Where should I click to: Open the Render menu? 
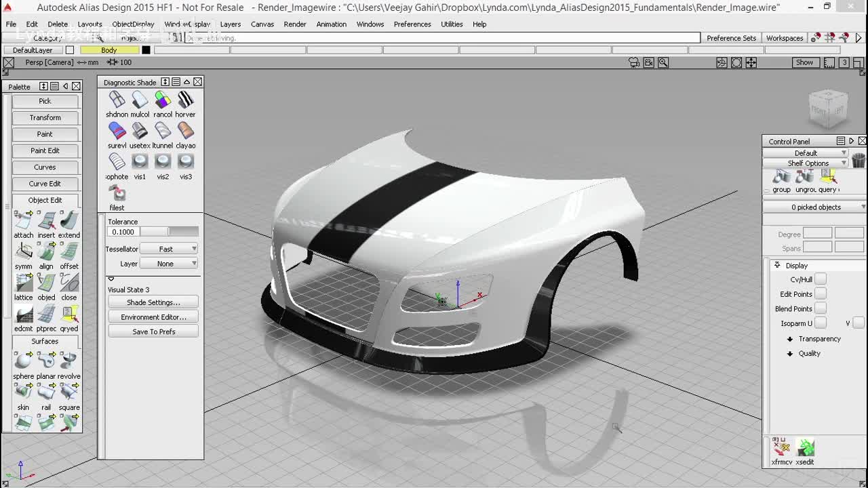pos(295,24)
